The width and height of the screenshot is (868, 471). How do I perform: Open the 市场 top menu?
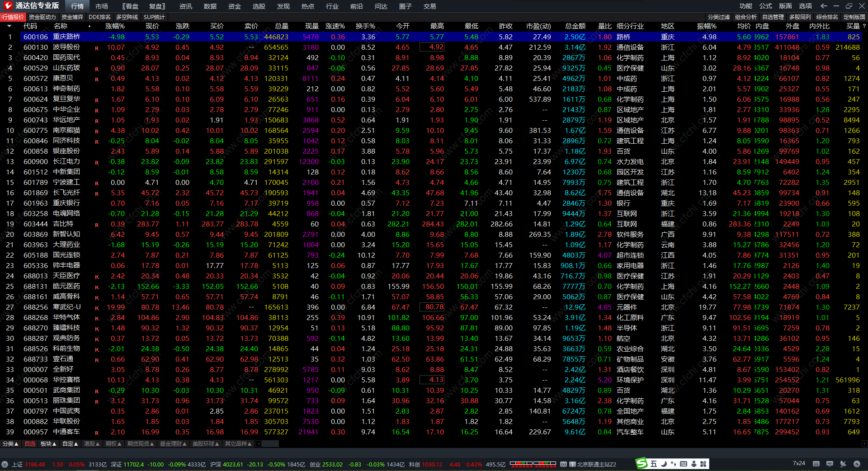[x=102, y=6]
